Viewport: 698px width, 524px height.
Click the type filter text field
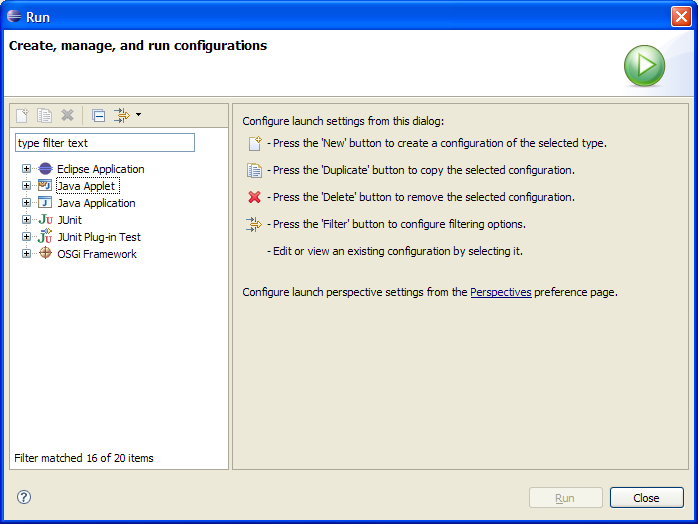point(105,143)
